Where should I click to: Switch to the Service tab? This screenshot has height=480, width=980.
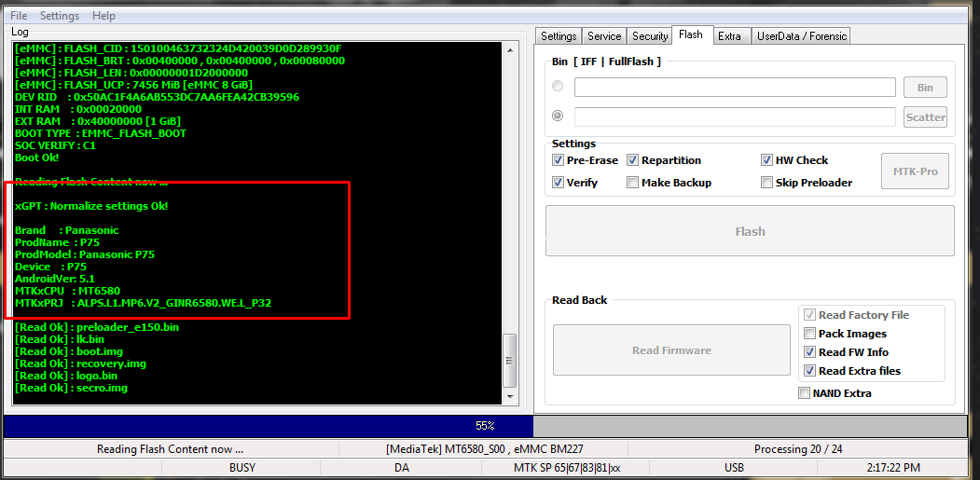pyautogui.click(x=603, y=36)
